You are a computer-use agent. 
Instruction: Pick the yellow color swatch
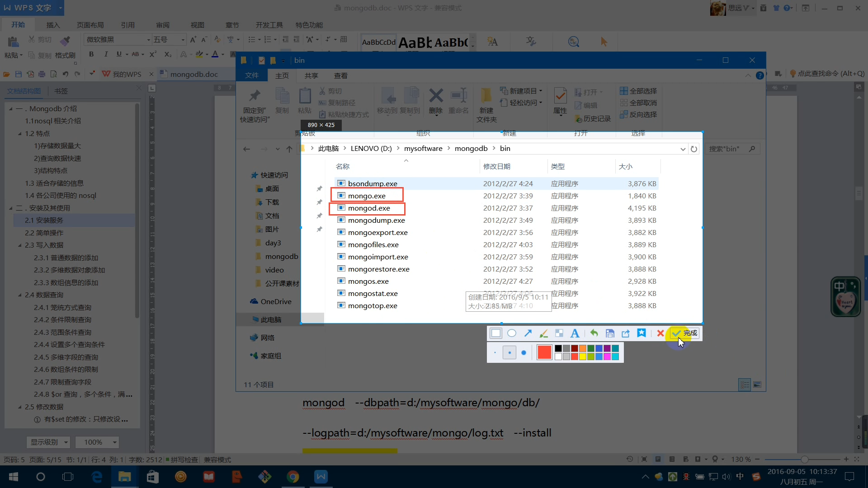[583, 357]
